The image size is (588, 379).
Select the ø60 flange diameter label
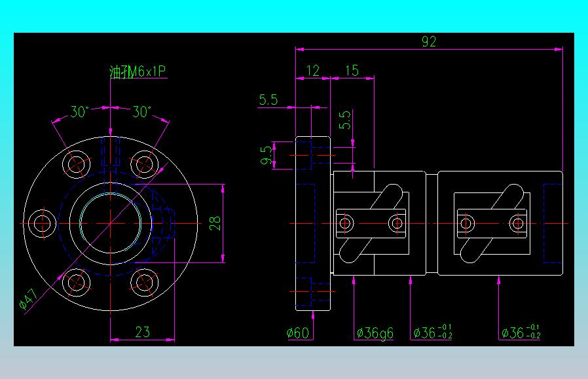[x=298, y=333]
